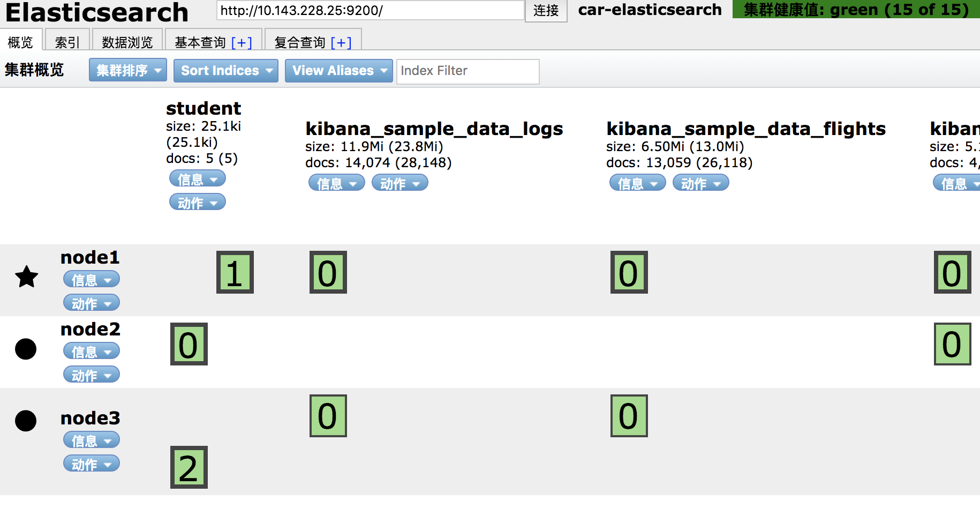Select student shard 0 on node2
980x508 pixels.
(189, 344)
